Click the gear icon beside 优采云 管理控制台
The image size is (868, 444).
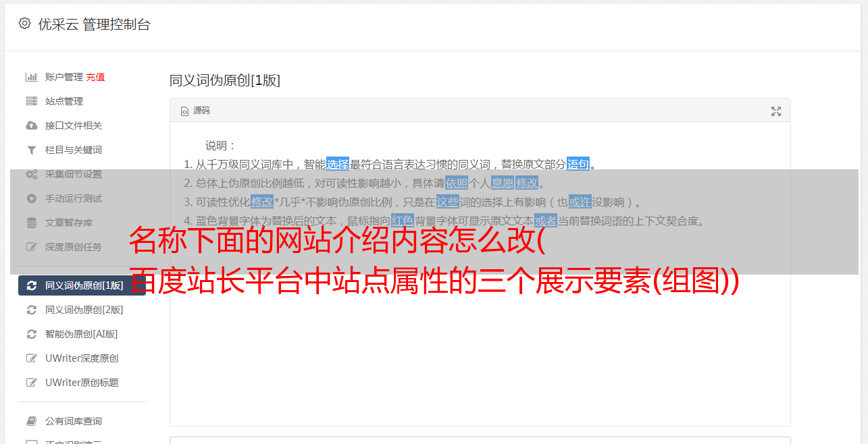[x=24, y=24]
